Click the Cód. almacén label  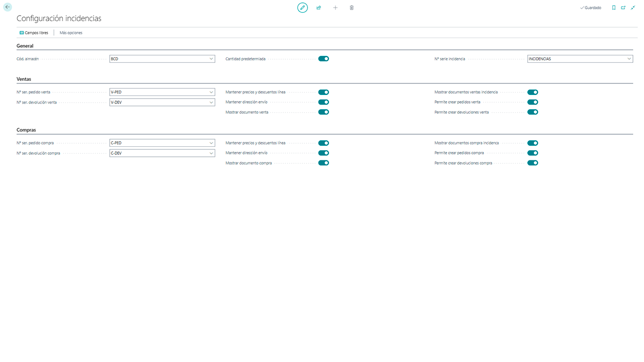pyautogui.click(x=28, y=59)
